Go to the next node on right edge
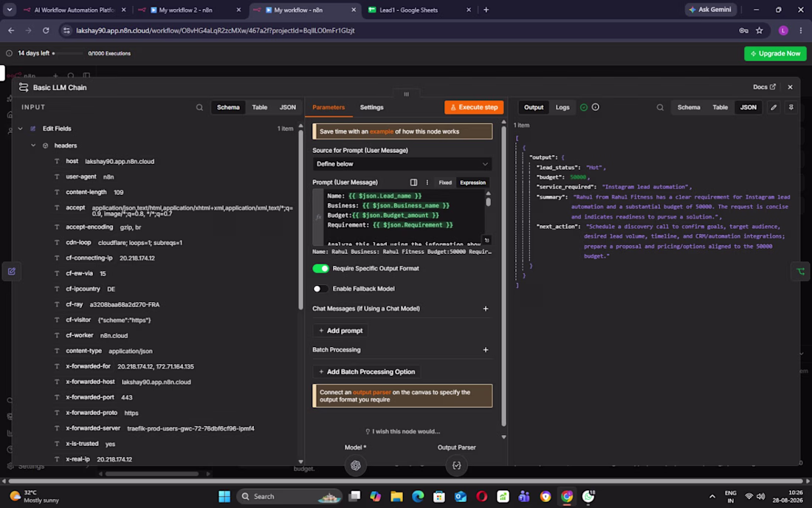The image size is (812, 508). (801, 271)
